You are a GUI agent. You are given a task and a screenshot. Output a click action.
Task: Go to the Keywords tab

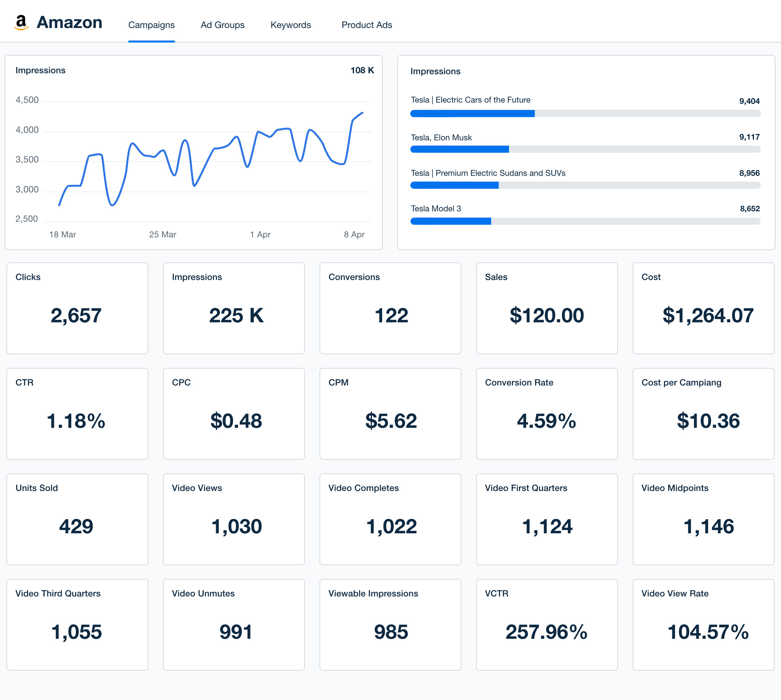[291, 25]
